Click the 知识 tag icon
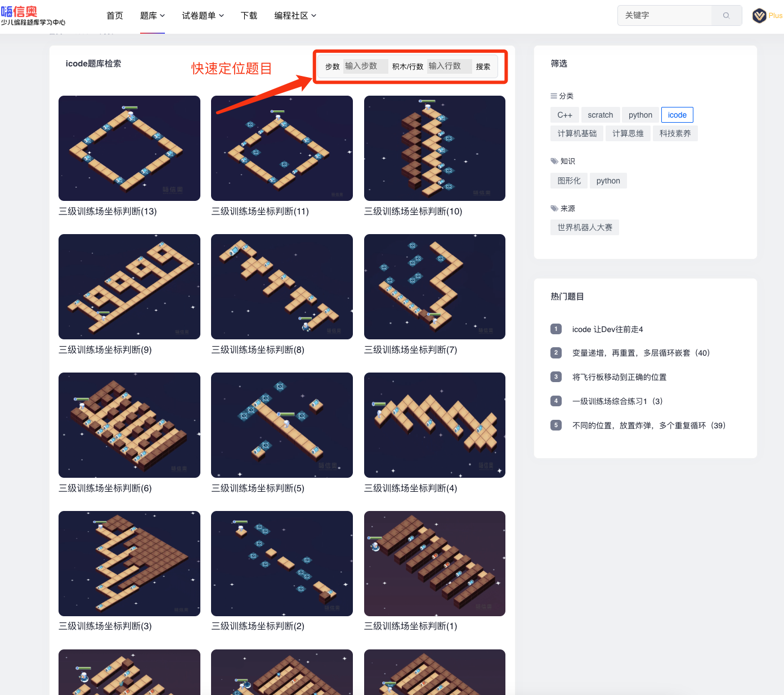This screenshot has height=695, width=784. tap(554, 162)
